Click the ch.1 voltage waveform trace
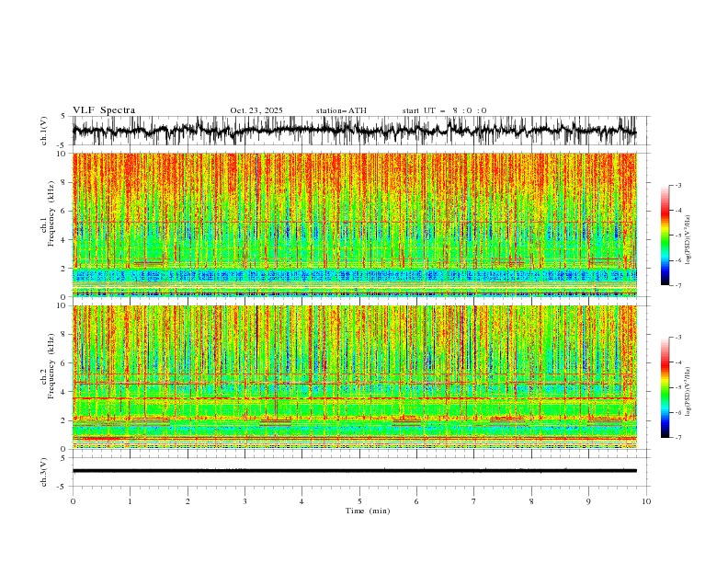The image size is (728, 563). pyautogui.click(x=355, y=131)
